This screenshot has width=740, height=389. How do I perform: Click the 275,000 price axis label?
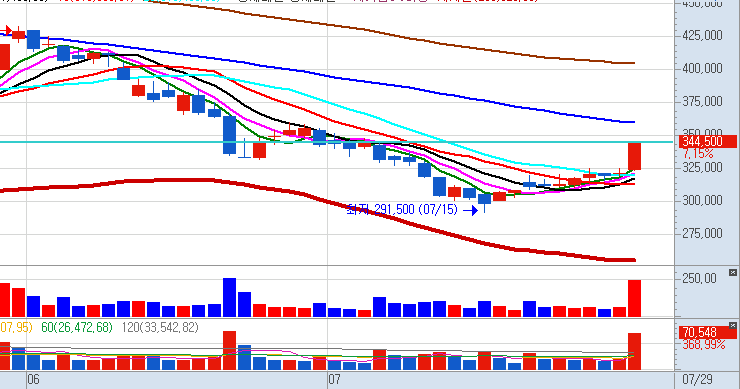(702, 233)
